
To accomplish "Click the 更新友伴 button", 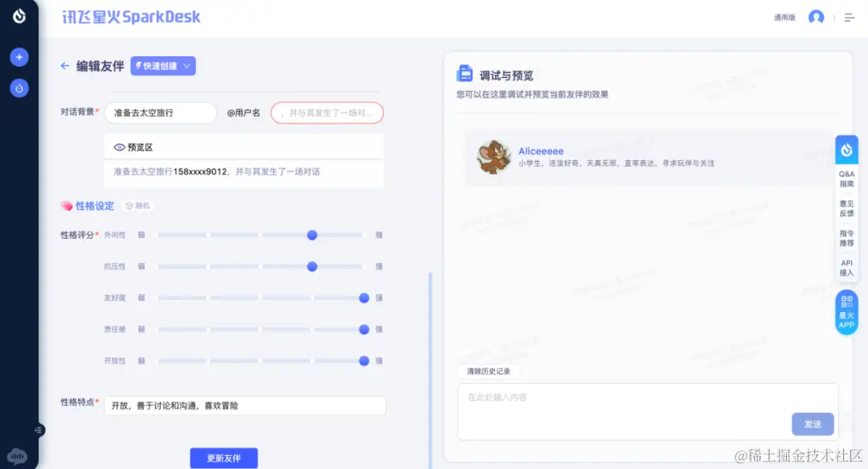I will [223, 457].
